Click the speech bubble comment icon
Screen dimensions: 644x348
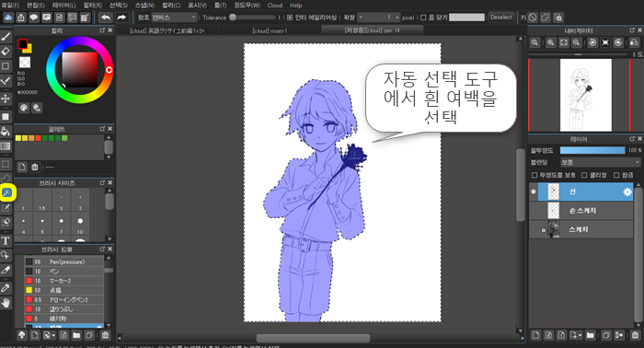pos(34,17)
